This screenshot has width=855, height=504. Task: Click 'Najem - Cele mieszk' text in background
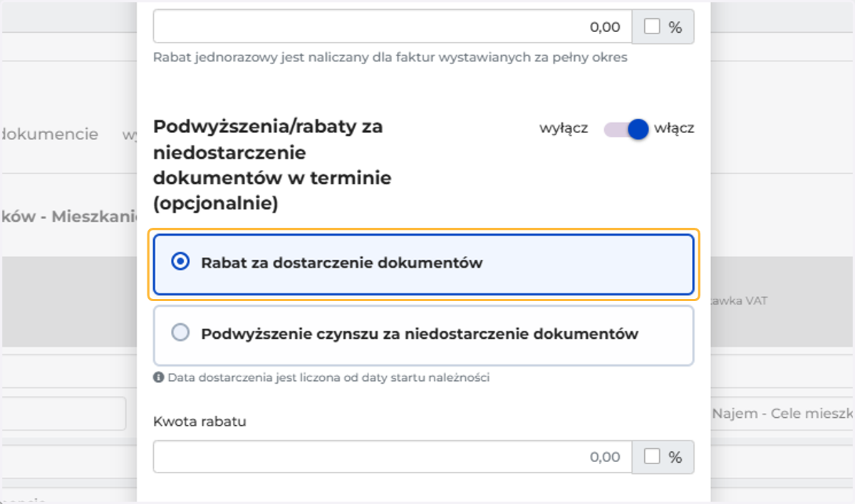pos(782,414)
